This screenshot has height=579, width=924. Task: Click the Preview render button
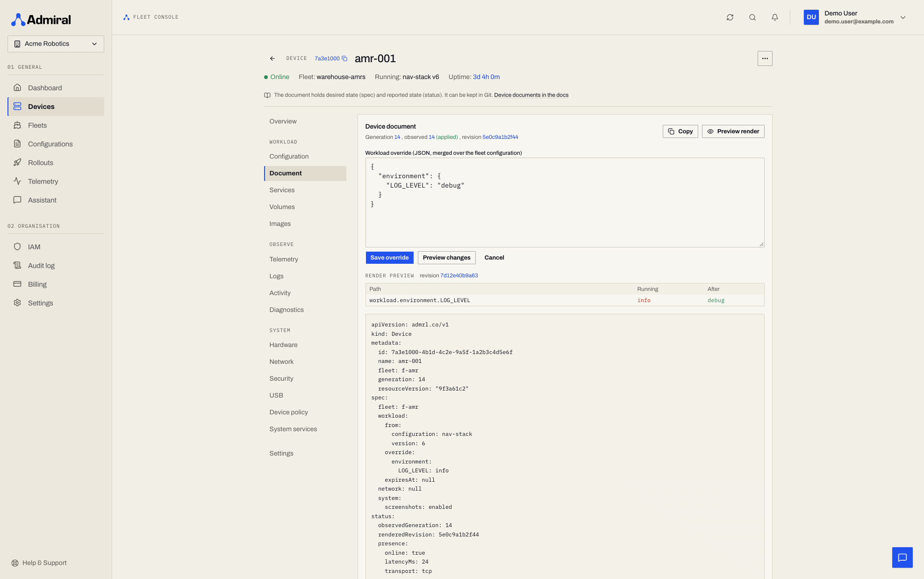point(733,131)
